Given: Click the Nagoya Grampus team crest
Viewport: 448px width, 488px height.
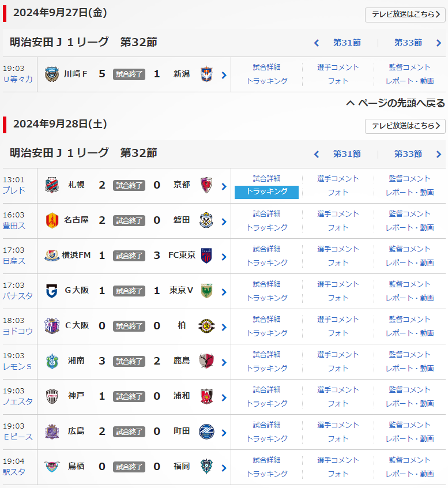Looking at the screenshot, I should [52, 220].
